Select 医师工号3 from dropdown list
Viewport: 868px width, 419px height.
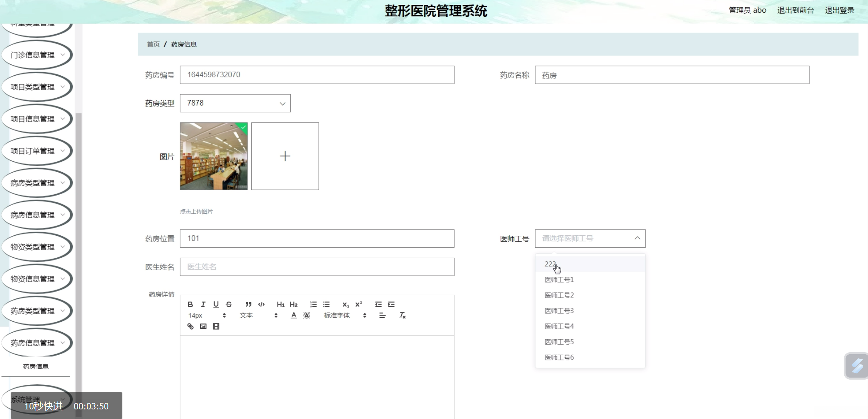(x=559, y=311)
